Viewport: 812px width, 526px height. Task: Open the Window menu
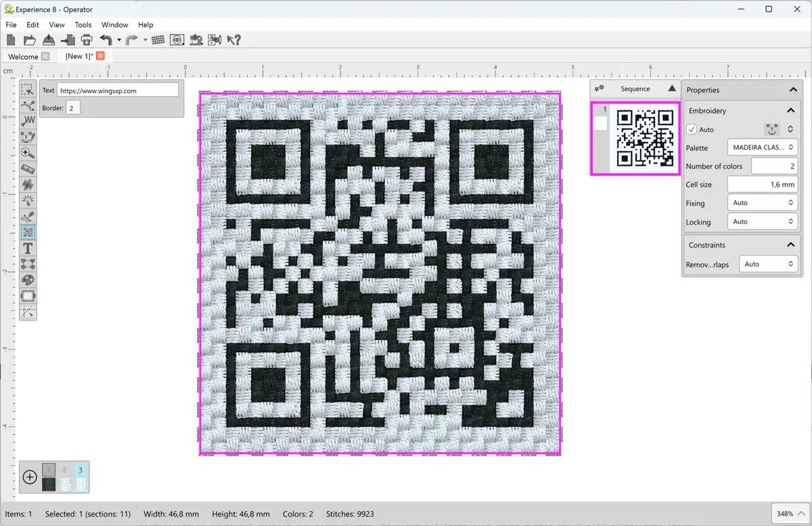(x=114, y=25)
